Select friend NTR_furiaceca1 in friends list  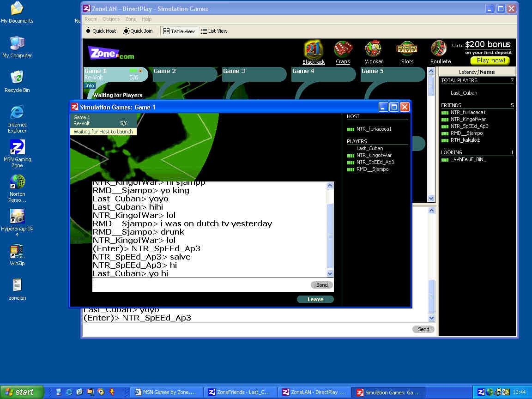(x=468, y=112)
